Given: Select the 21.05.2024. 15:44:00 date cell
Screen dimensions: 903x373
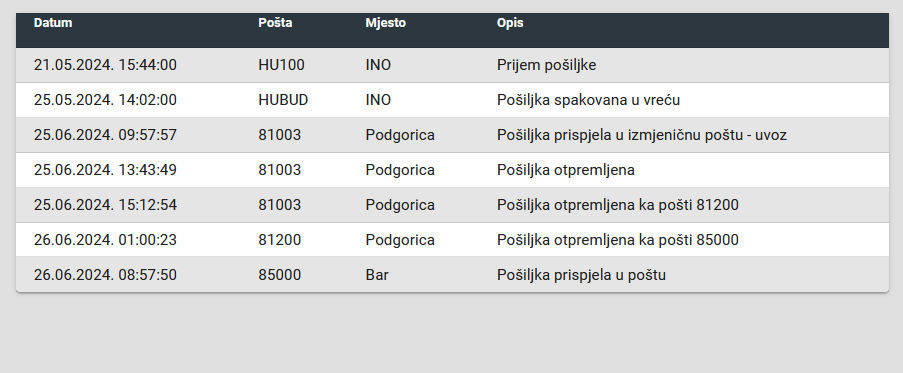Looking at the screenshot, I should pos(105,65).
